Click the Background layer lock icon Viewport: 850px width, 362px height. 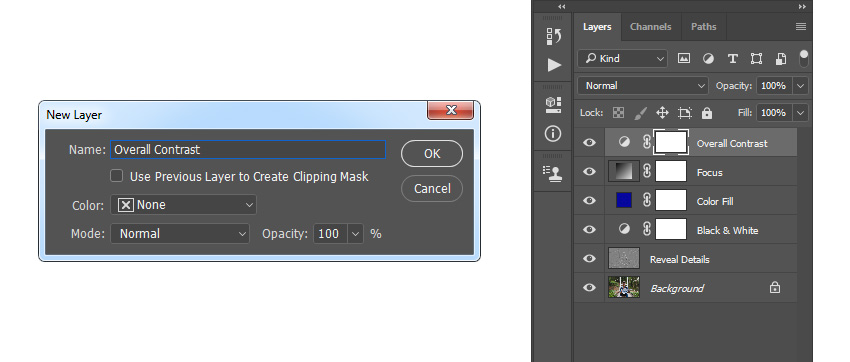point(775,288)
